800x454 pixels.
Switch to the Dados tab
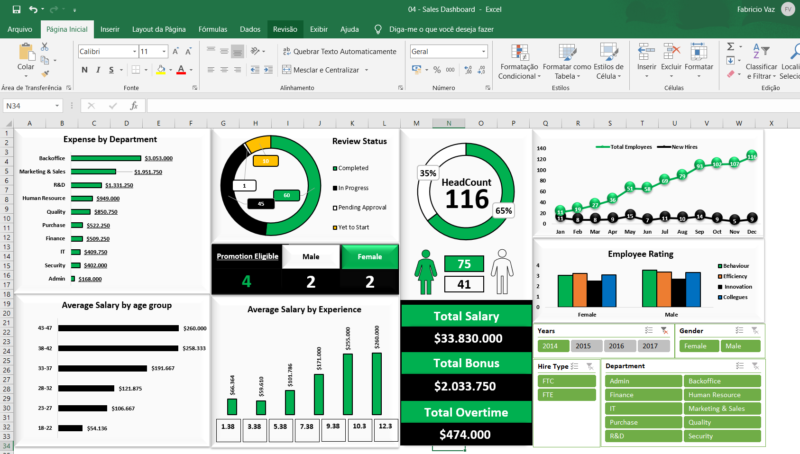[x=250, y=29]
